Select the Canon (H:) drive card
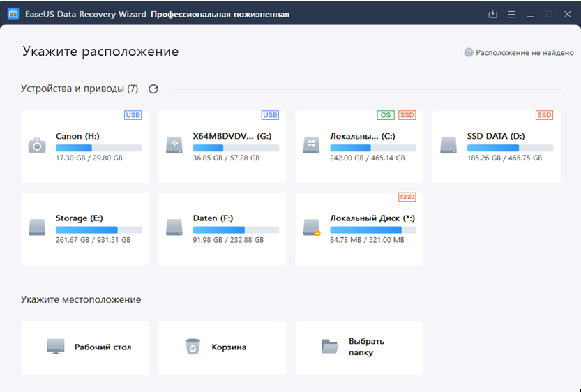Image resolution: width=581 pixels, height=392 pixels. coord(85,146)
